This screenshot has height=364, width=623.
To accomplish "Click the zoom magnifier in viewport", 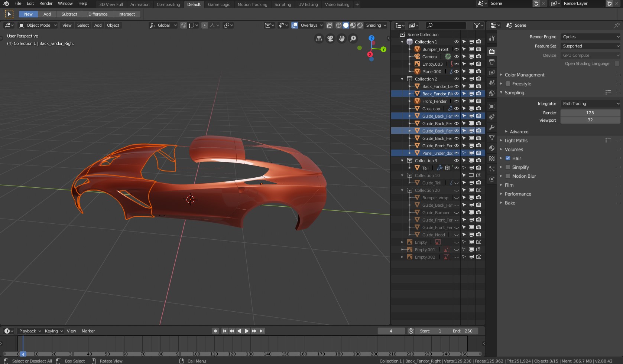I will point(353,39).
